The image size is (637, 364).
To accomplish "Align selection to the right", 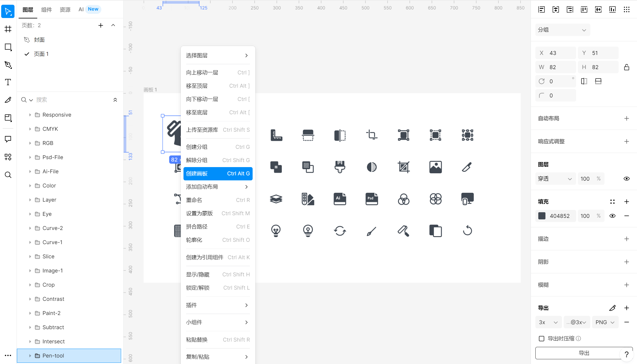I will 570,9.
